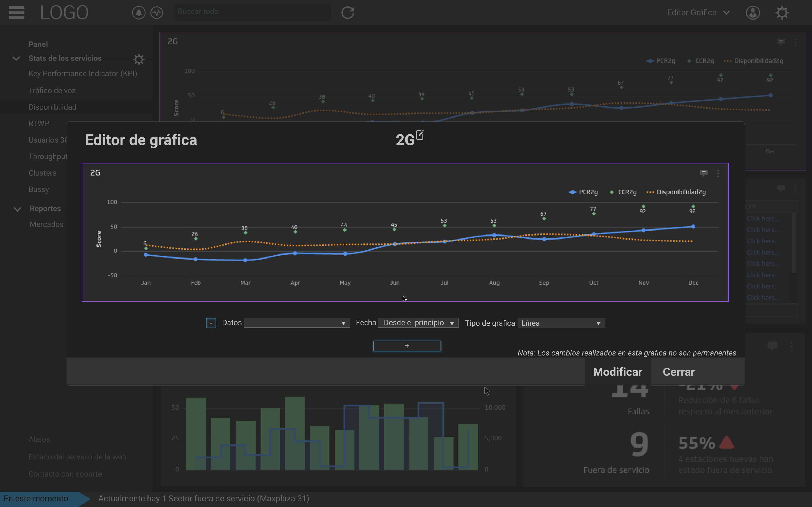Open the Datos dropdown

(297, 323)
